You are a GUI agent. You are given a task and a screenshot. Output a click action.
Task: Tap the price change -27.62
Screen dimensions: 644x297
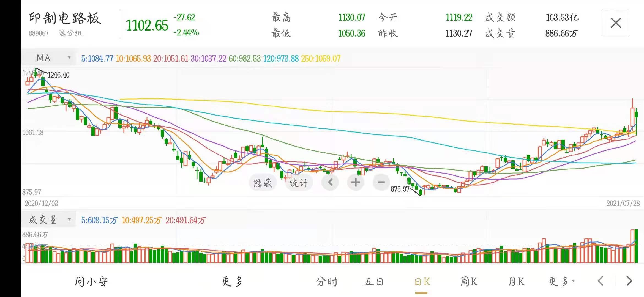(184, 17)
